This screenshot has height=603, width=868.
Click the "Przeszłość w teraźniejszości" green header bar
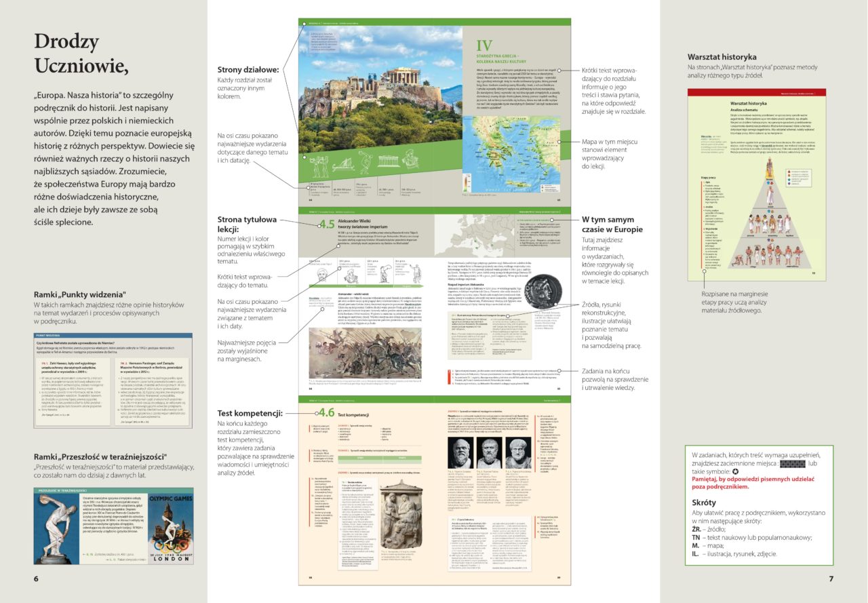113,490
